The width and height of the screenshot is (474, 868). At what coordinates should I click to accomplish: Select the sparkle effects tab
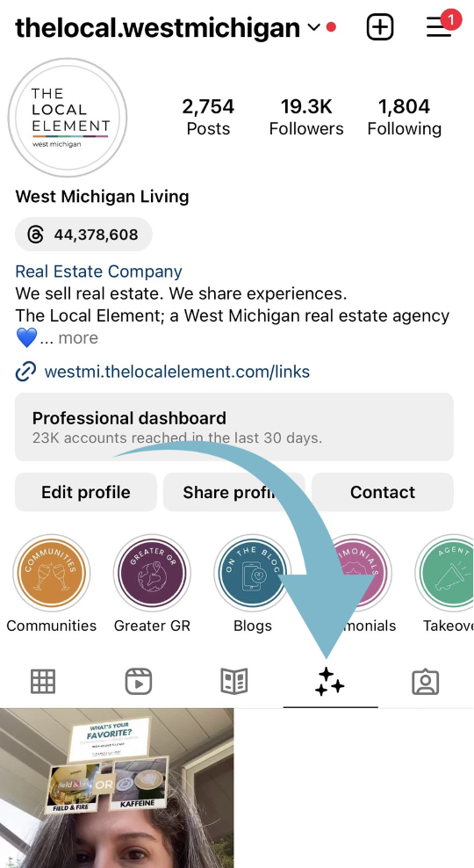(x=330, y=682)
